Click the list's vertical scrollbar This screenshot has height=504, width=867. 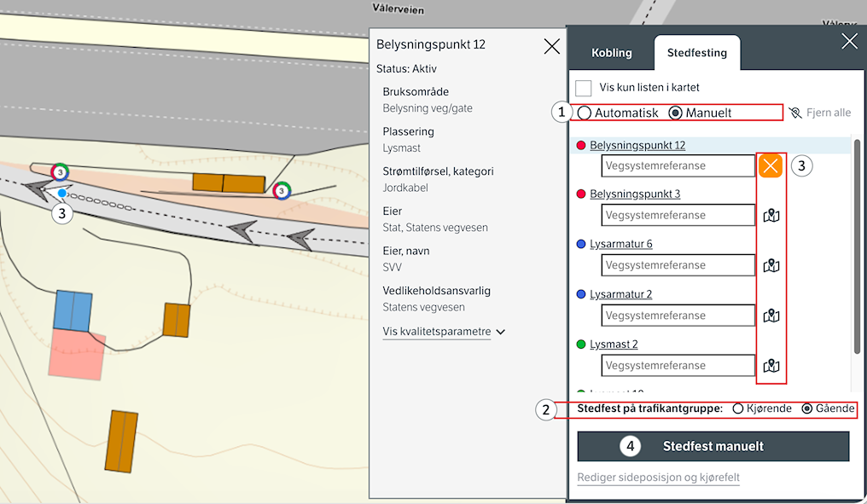point(857,247)
